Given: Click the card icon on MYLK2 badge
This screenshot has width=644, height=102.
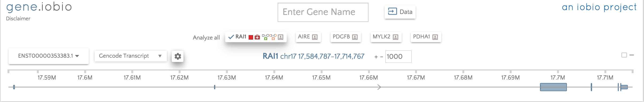Looking at the screenshot, I should click(x=396, y=37).
